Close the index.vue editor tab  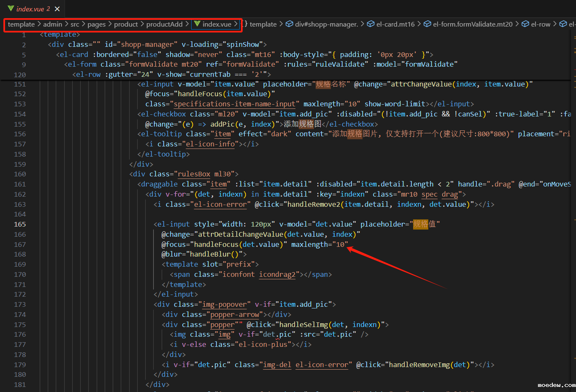57,9
